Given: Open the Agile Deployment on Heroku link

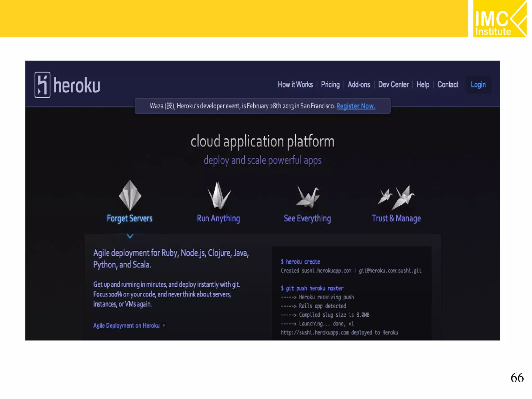Looking at the screenshot, I should pos(127,325).
